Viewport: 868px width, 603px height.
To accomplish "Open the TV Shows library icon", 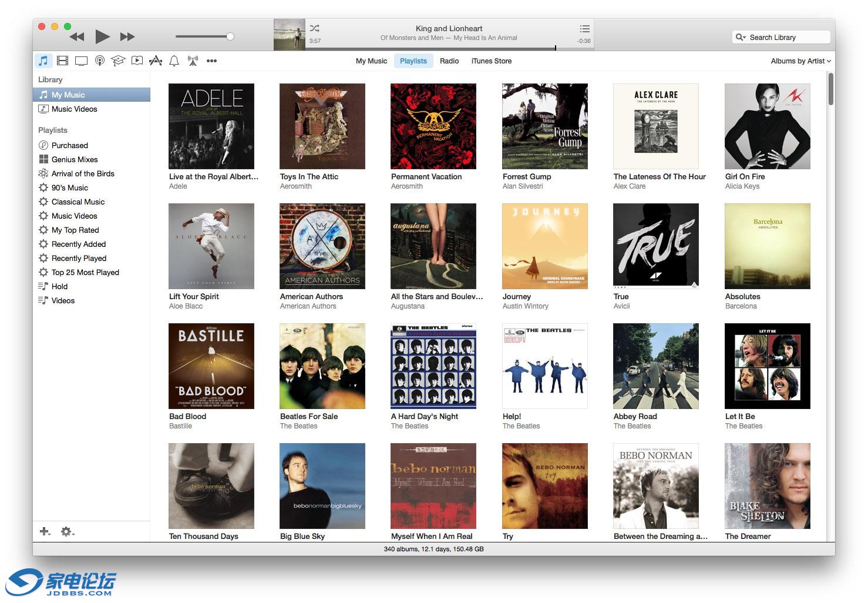I will (81, 61).
